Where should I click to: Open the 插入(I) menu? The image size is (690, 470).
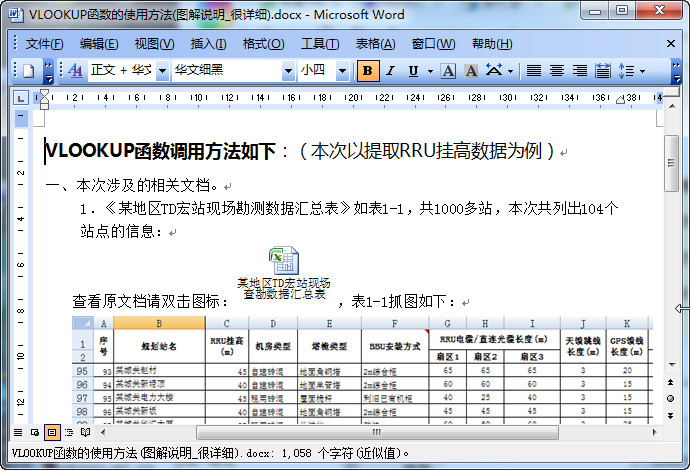tap(208, 44)
